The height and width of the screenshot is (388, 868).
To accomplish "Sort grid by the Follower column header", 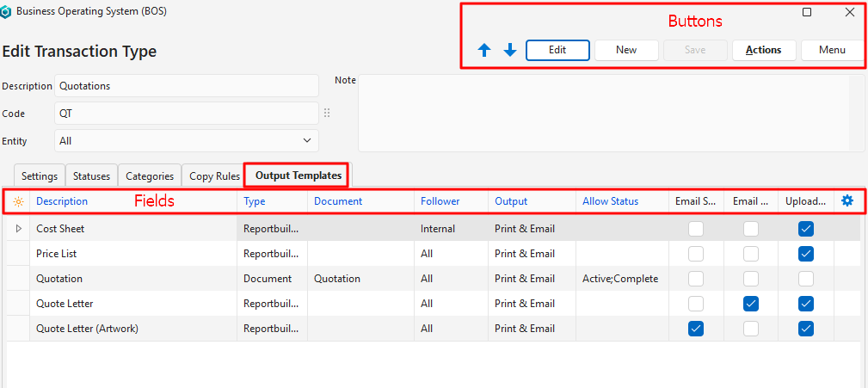I will point(440,201).
